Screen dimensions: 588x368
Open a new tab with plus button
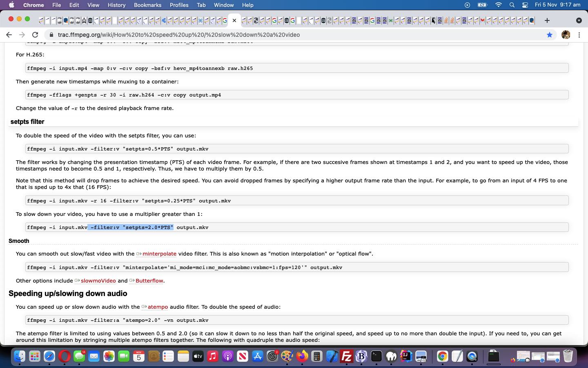coord(547,20)
